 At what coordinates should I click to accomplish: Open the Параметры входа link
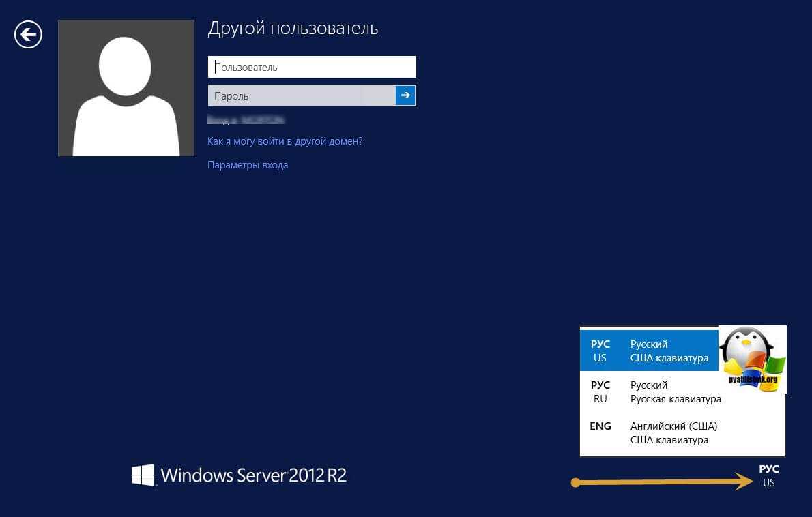pyautogui.click(x=248, y=165)
